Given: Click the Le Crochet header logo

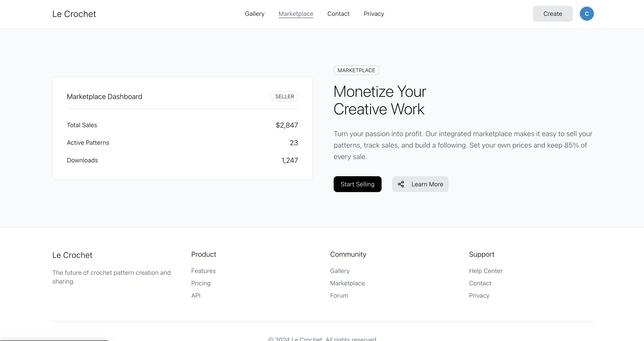Looking at the screenshot, I should click(x=74, y=14).
